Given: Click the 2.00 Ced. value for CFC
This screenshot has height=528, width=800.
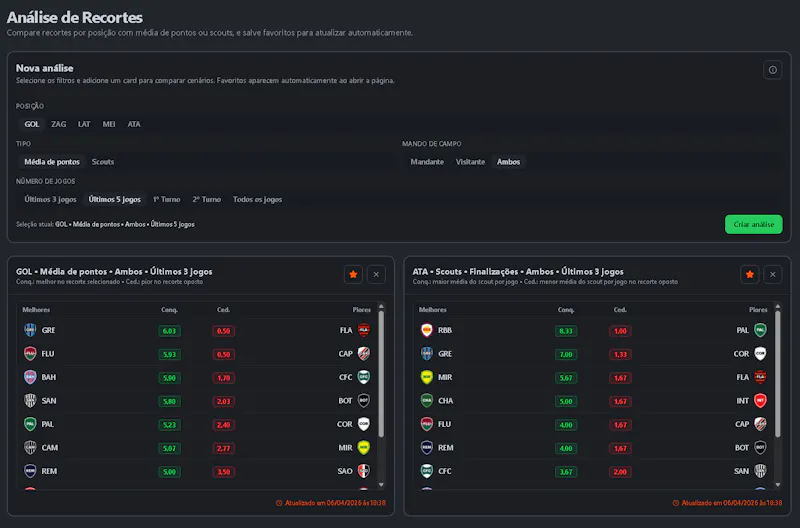Looking at the screenshot, I should [x=620, y=472].
